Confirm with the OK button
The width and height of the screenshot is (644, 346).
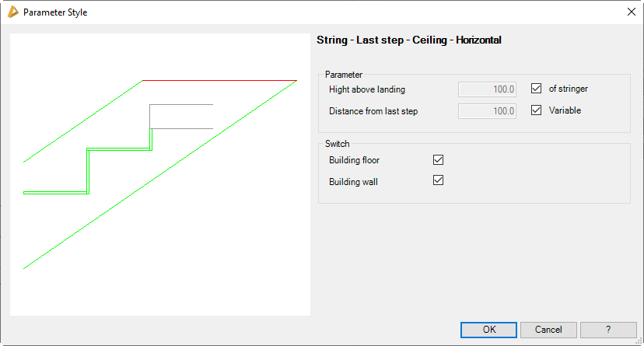click(488, 330)
